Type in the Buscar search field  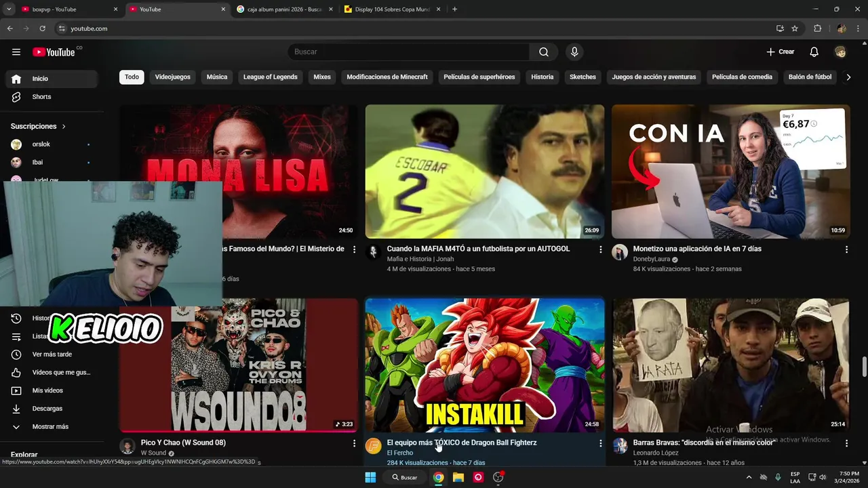coord(409,52)
